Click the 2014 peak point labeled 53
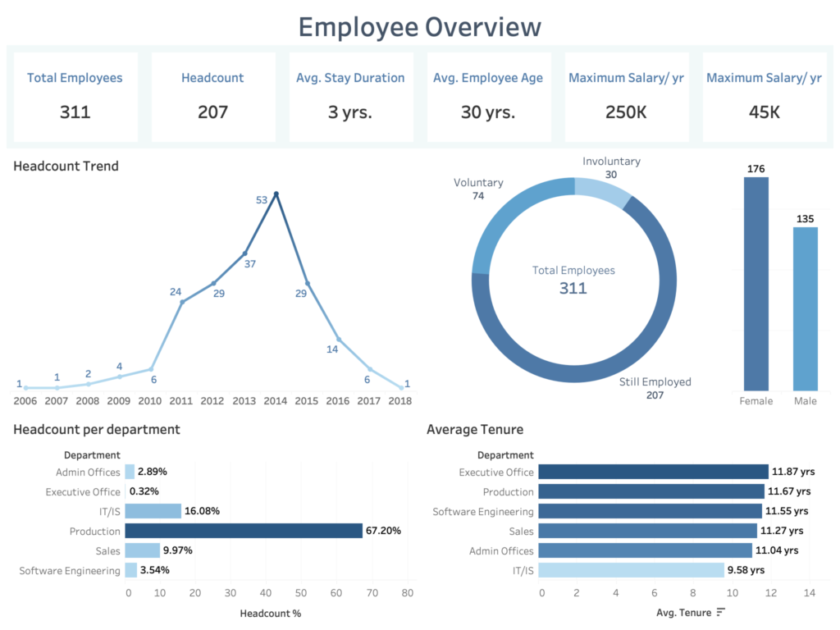 [276, 194]
